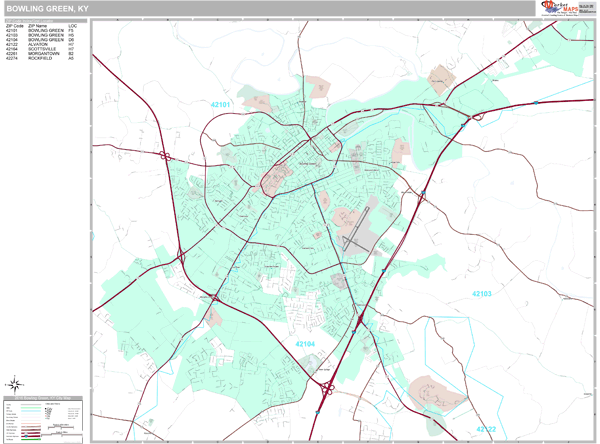The image size is (600, 444).
Task: Click the interstate shield near the northeast interchange
Action: [463, 125]
